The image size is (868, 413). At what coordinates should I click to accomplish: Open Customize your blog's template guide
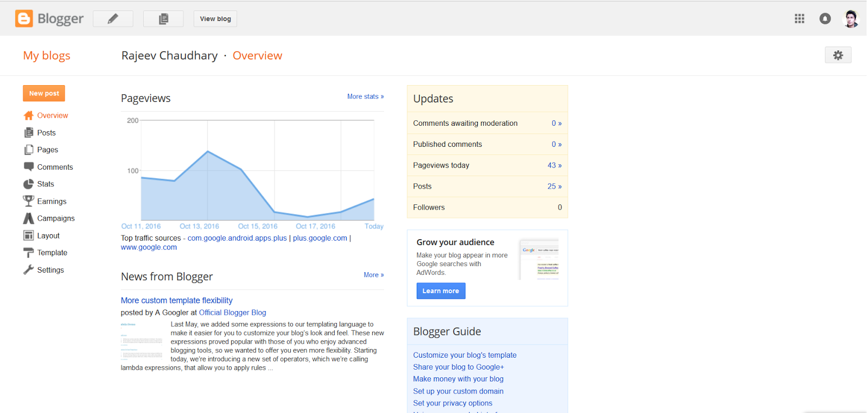pyautogui.click(x=465, y=355)
